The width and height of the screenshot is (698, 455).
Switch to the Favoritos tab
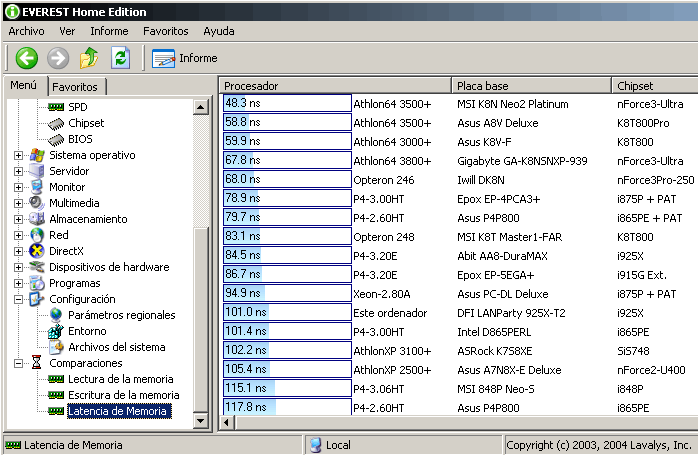[x=75, y=87]
